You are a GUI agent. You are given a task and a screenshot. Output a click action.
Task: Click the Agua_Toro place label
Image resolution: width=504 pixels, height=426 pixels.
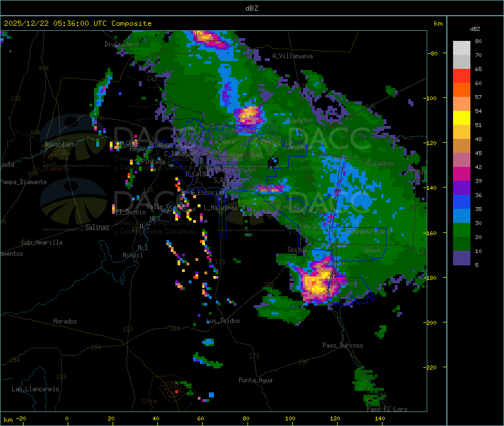60,144
